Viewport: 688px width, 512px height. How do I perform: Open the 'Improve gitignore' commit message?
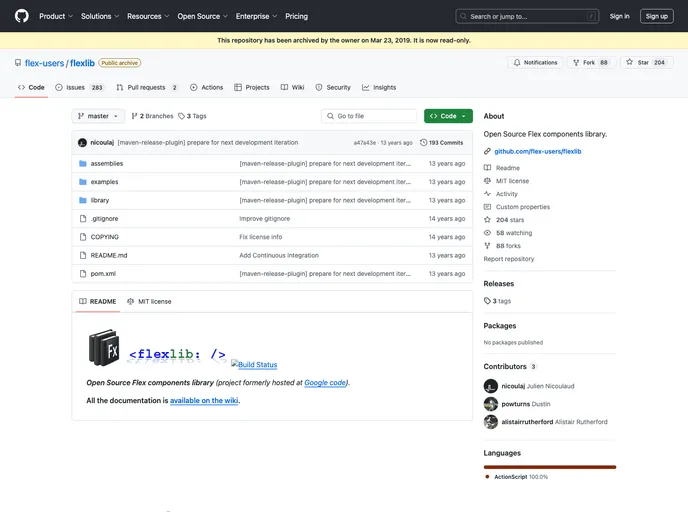coord(265,218)
